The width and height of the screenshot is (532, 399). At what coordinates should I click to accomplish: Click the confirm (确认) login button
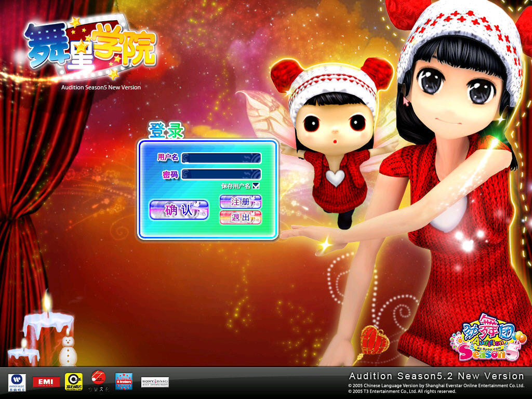179,210
